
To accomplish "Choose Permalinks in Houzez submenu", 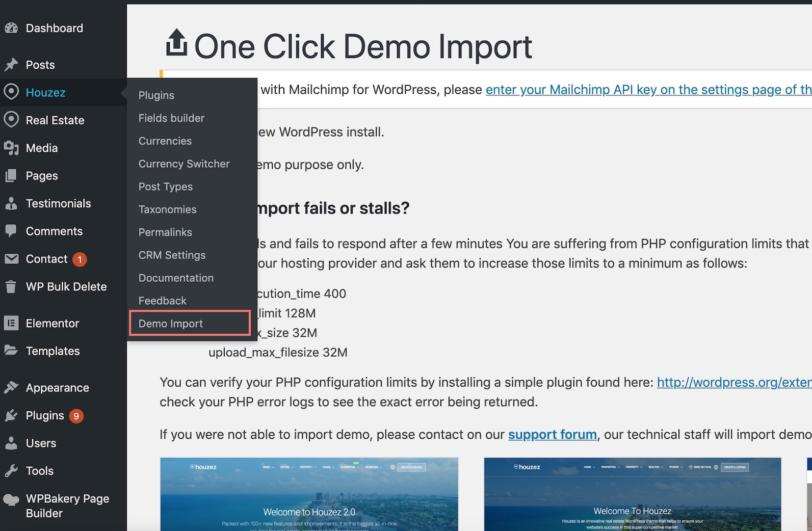I will [x=165, y=232].
